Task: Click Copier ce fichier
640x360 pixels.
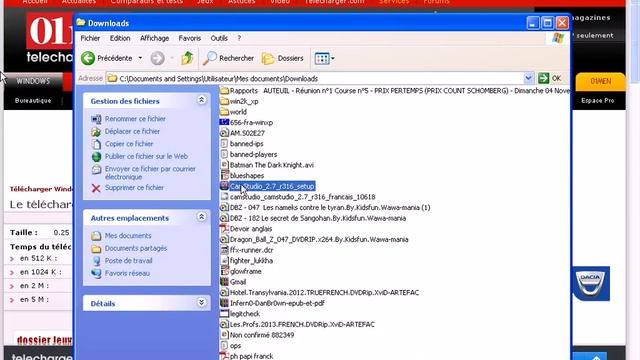Action: (x=129, y=144)
